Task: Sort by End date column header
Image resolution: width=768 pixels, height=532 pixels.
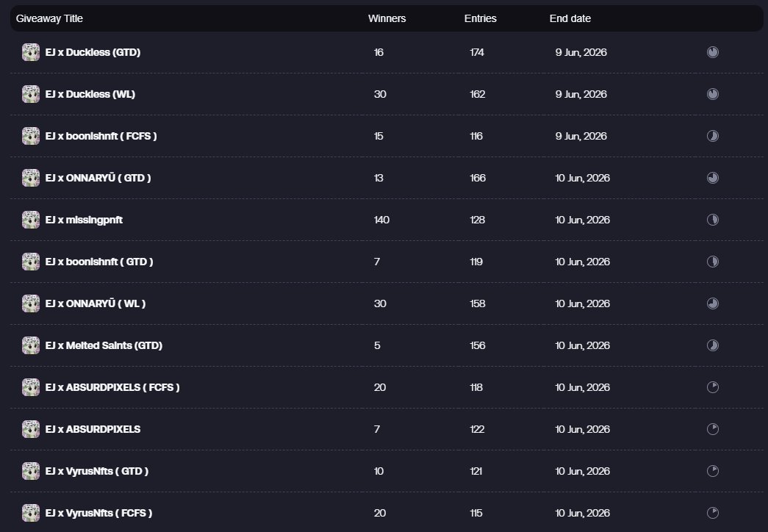Action: [x=570, y=18]
